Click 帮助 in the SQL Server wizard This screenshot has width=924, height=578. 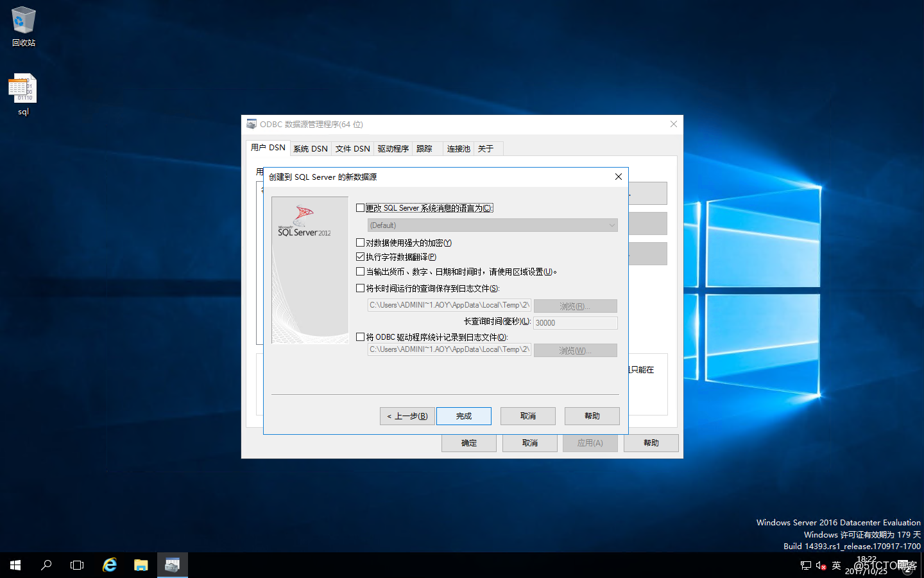pyautogui.click(x=592, y=416)
